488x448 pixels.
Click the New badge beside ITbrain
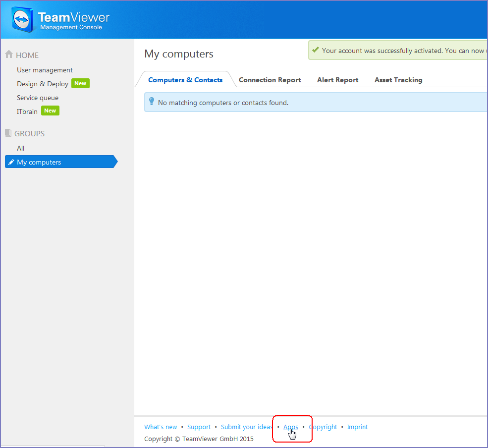[x=50, y=111]
